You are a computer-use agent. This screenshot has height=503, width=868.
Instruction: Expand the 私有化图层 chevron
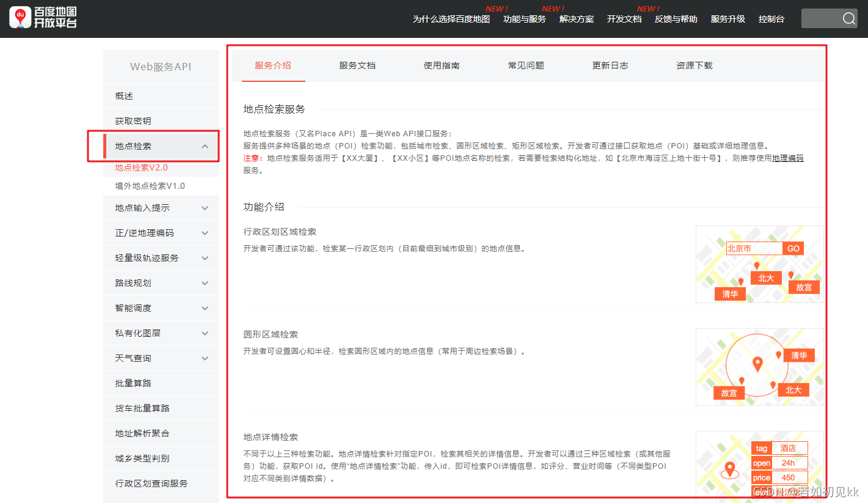[x=205, y=333]
